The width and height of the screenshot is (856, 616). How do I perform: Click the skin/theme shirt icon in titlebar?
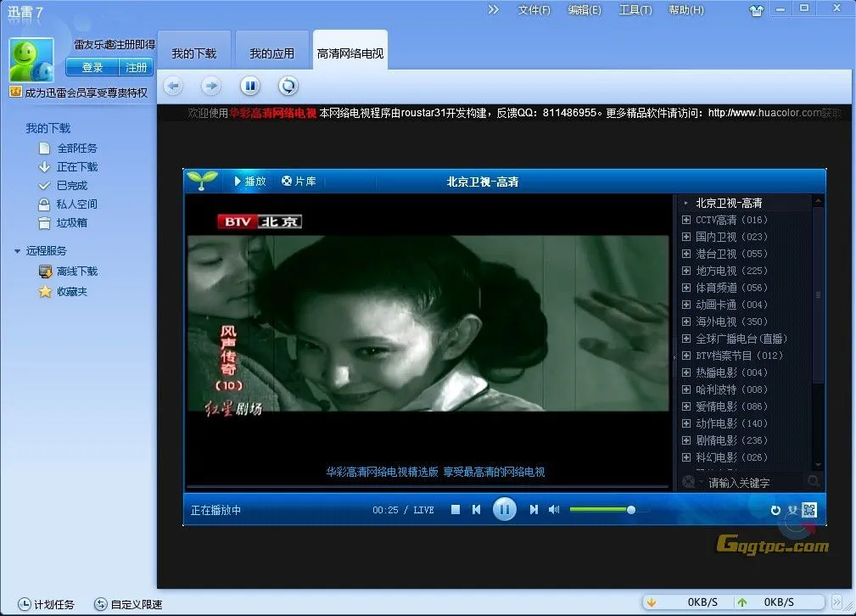pyautogui.click(x=756, y=10)
